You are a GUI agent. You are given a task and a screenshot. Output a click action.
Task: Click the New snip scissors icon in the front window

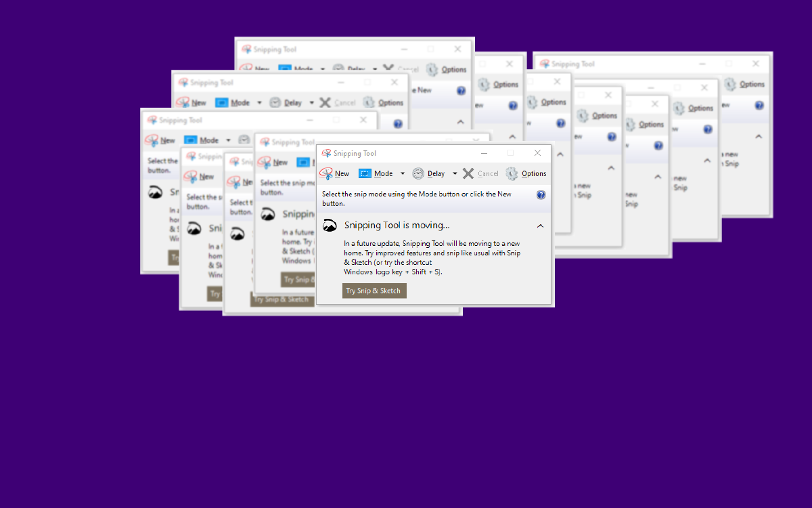[x=327, y=173]
